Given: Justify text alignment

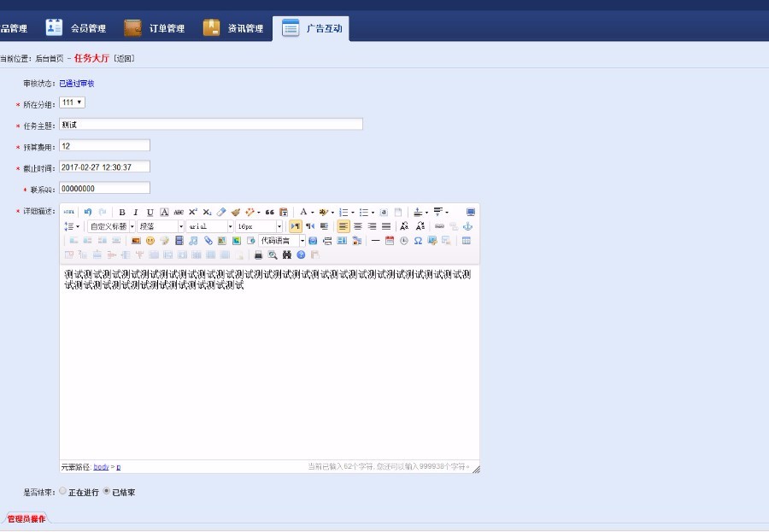Looking at the screenshot, I should click(x=386, y=226).
